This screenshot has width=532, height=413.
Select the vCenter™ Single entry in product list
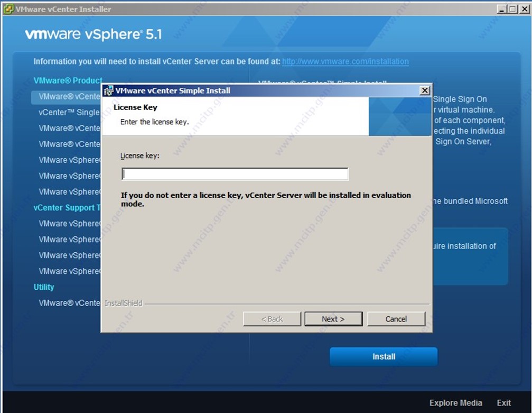(x=69, y=113)
